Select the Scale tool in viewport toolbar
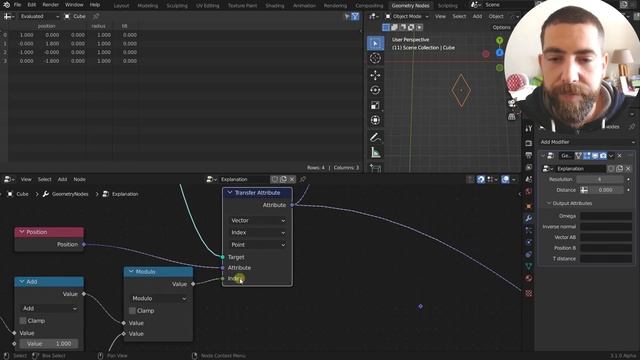Image resolution: width=640 pixels, height=360 pixels. 375,105
